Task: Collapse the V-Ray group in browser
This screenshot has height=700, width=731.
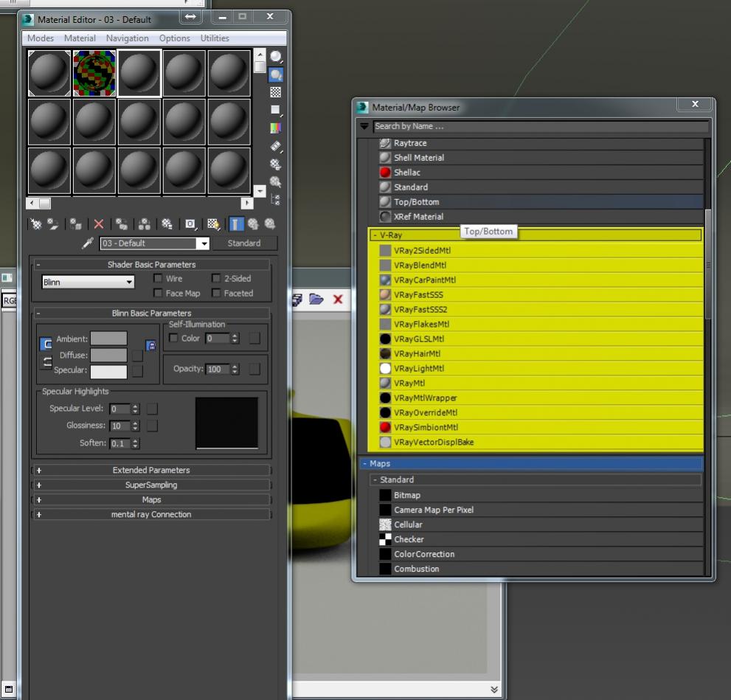Action: [x=374, y=235]
